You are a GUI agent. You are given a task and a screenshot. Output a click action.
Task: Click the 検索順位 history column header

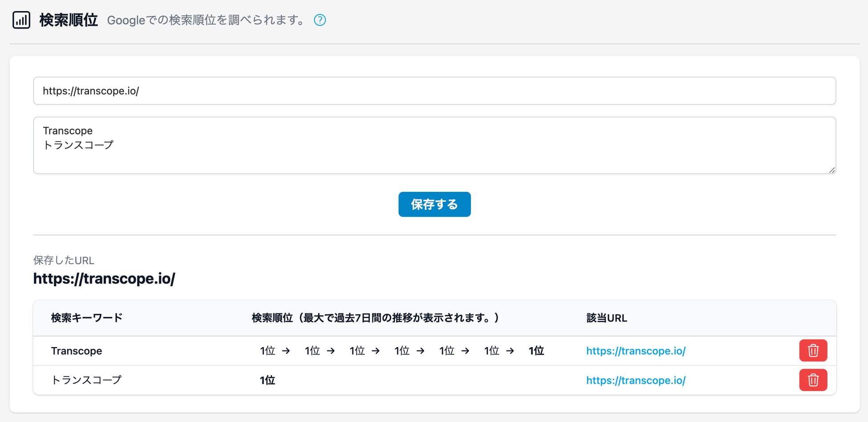click(375, 318)
